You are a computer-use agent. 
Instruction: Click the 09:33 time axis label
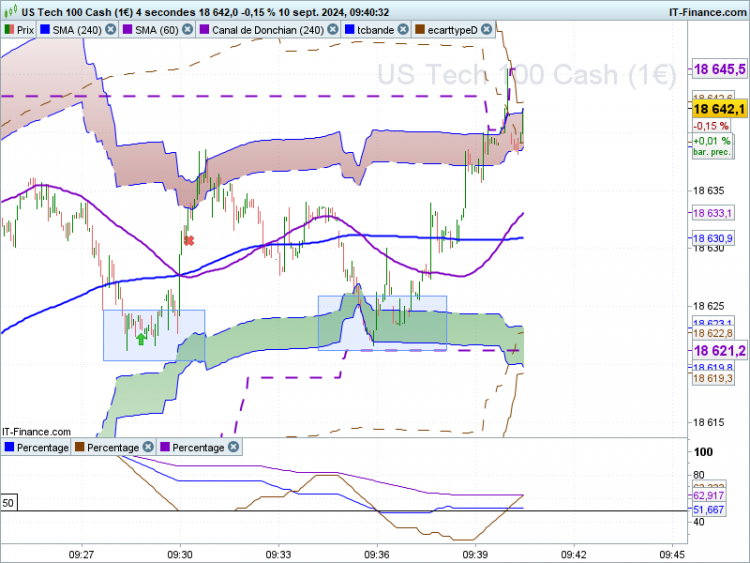click(x=278, y=555)
